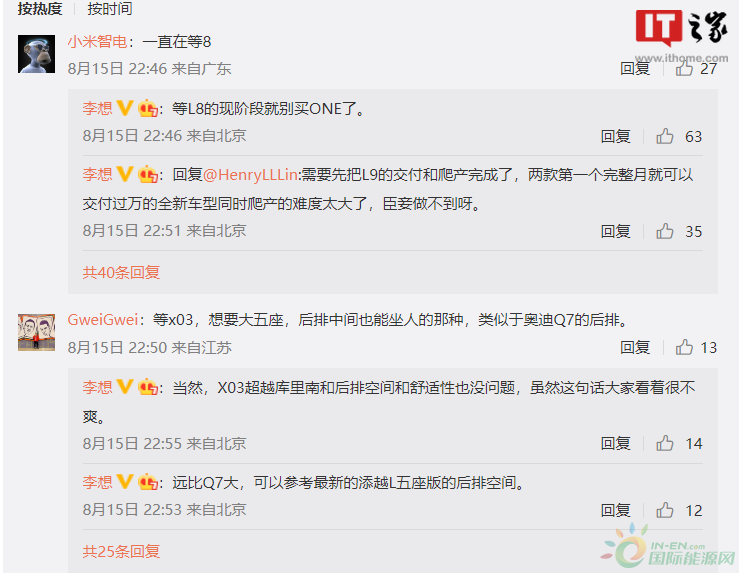This screenshot has height=573, width=740.
Task: Thumbs-up the reply with 14 likes
Action: [664, 443]
